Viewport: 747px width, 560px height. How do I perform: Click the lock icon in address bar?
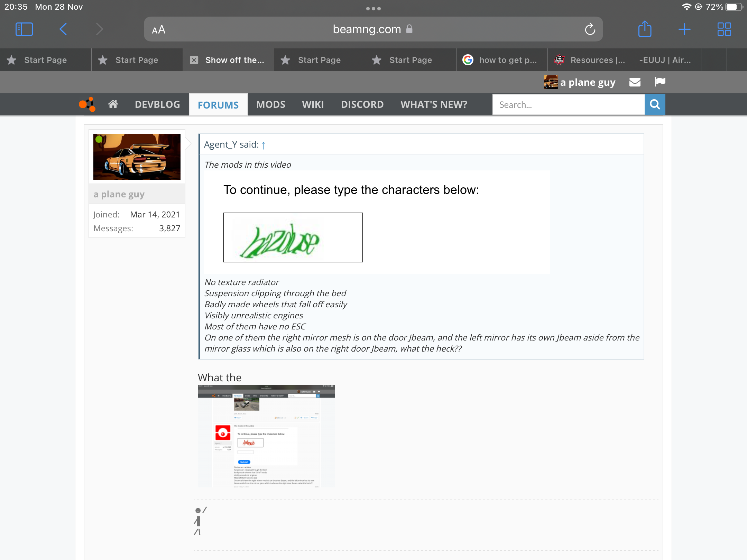click(409, 29)
